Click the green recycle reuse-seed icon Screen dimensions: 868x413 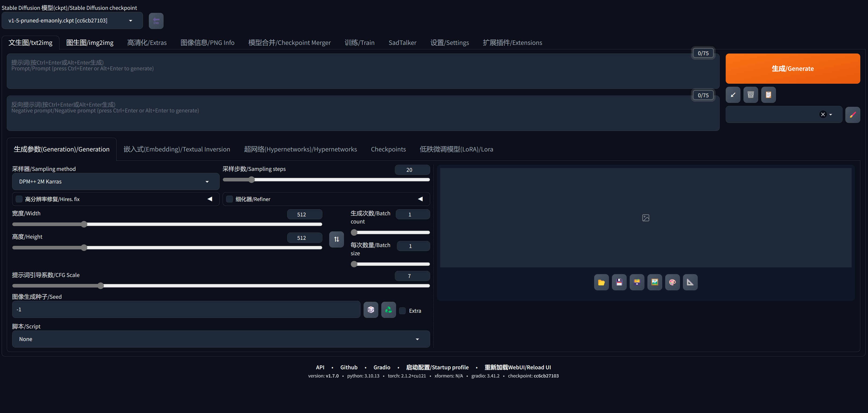pyautogui.click(x=388, y=309)
